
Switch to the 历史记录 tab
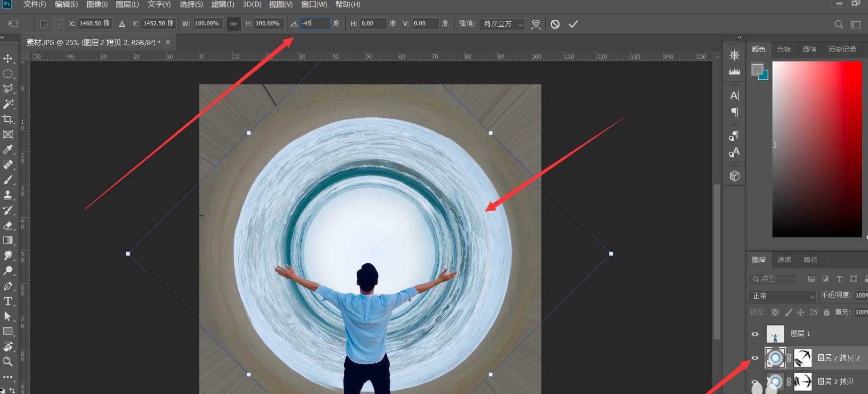[842, 49]
